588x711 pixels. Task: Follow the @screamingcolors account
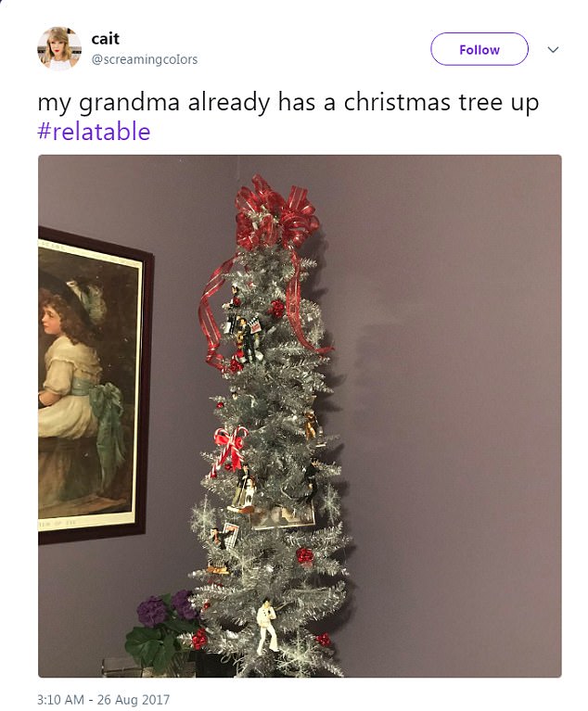pos(479,49)
